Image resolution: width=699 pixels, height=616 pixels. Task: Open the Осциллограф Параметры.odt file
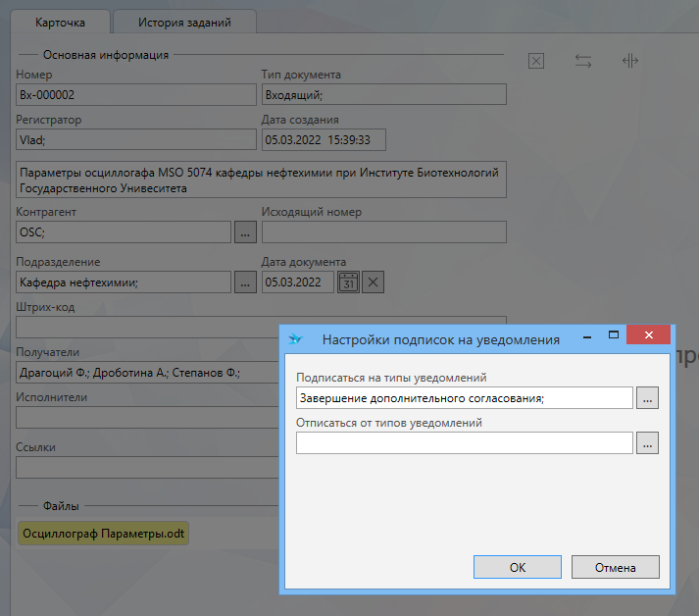coord(103,534)
